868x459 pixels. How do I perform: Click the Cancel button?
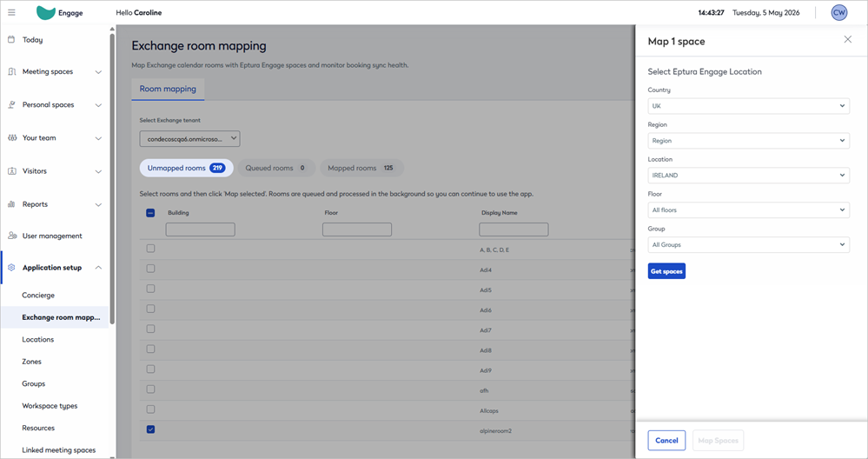click(x=666, y=440)
